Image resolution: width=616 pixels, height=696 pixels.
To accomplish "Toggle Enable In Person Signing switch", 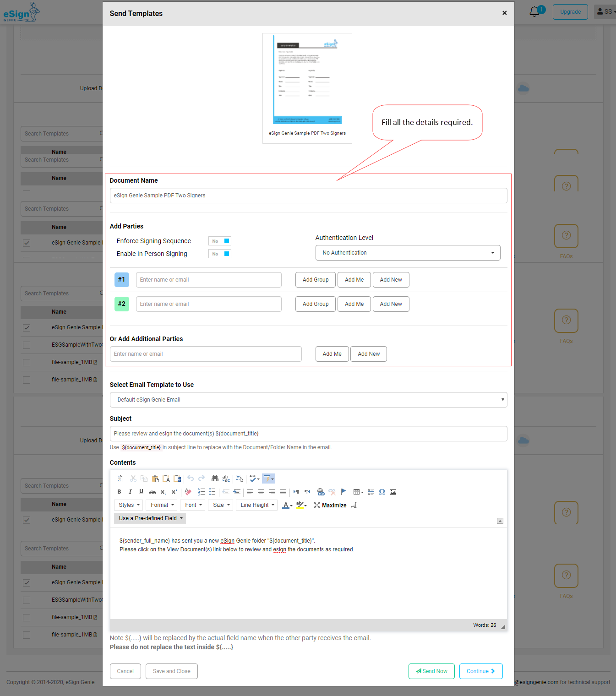I will [x=220, y=254].
